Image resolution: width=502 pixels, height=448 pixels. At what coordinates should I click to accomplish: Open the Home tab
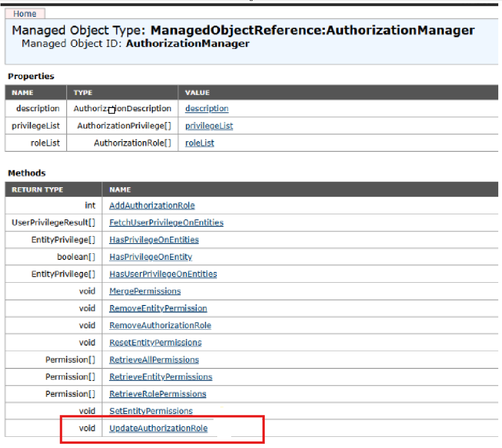[x=25, y=14]
